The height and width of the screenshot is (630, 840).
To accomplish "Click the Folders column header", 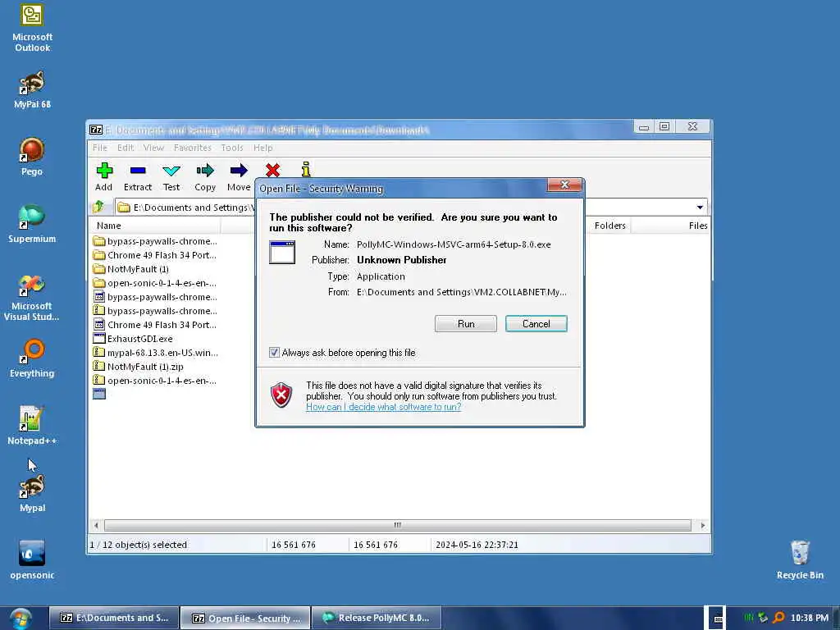I will 609,226.
